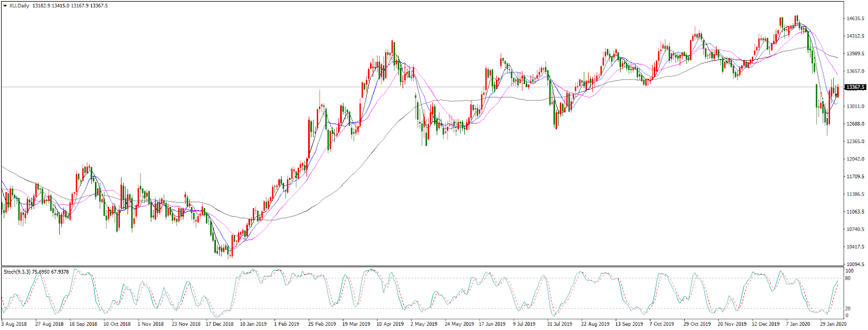
Task: Click the 31 Jul 2019 date label
Action: pyautogui.click(x=559, y=324)
